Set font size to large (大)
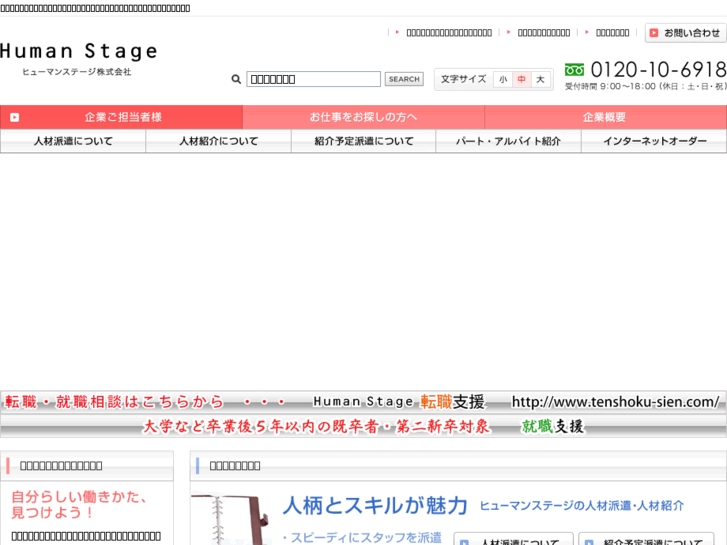Screen dimensions: 727x545 (x=540, y=79)
